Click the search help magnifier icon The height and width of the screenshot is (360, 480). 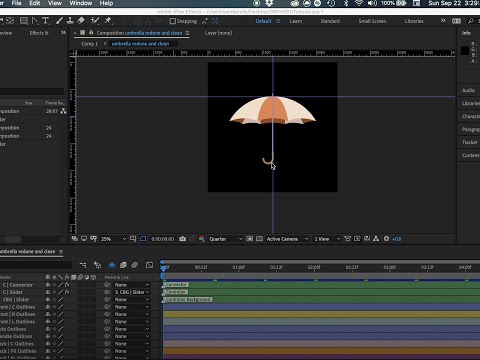click(471, 21)
